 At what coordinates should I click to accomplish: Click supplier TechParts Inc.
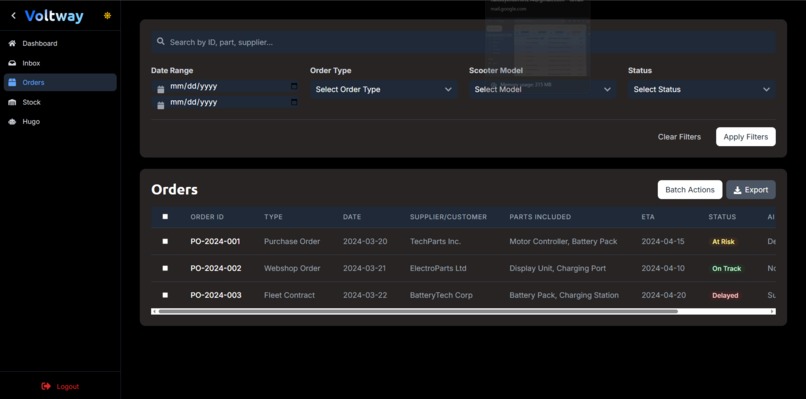435,241
